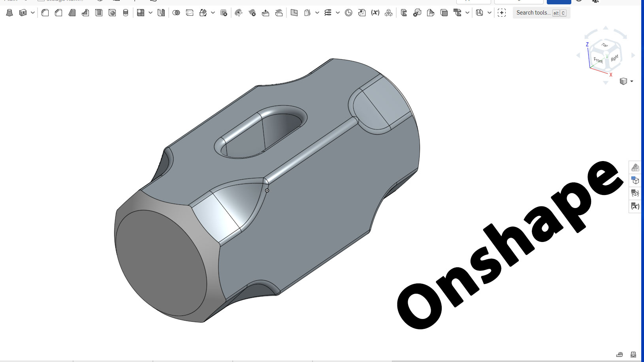Expand the sheet metal table dropdown
The width and height of the screenshot is (644, 362).
pyautogui.click(x=467, y=13)
